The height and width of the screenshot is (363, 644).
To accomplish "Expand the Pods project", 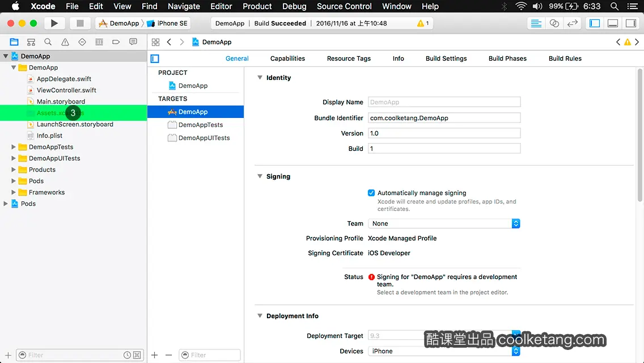I will pyautogui.click(x=5, y=204).
